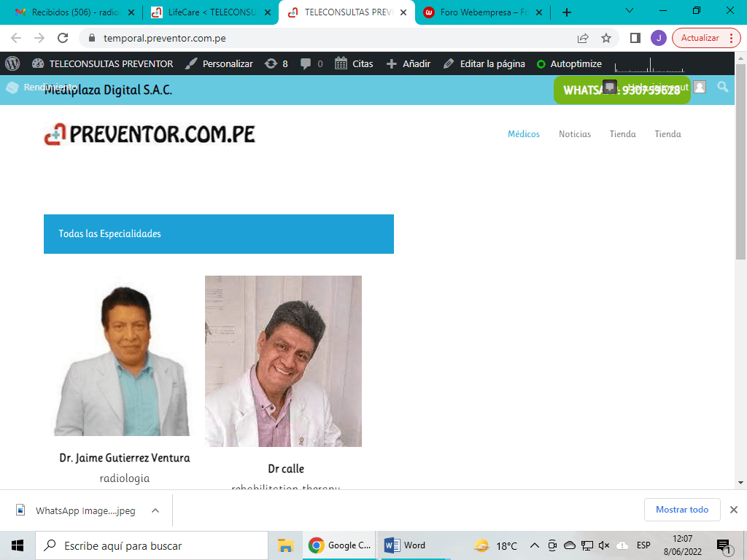Open the weather 18°C widget
The height and width of the screenshot is (560, 747).
click(495, 545)
